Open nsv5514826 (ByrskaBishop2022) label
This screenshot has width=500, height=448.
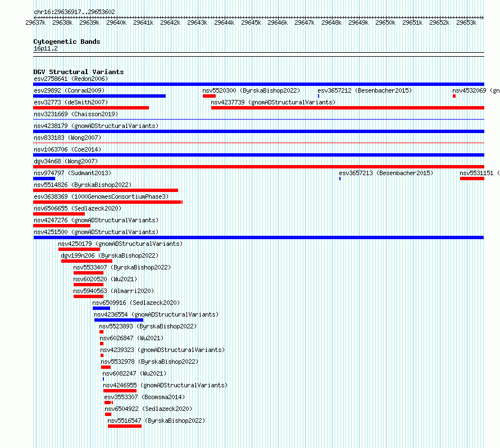pos(83,185)
